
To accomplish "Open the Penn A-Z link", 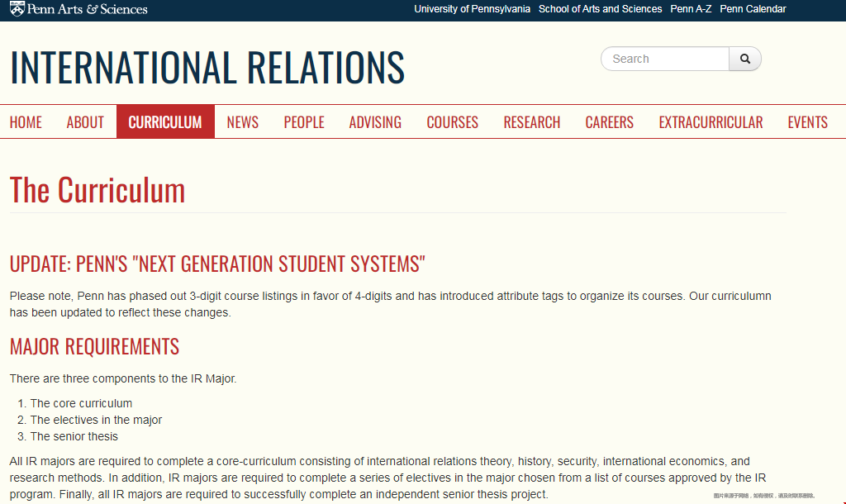I will pyautogui.click(x=691, y=9).
